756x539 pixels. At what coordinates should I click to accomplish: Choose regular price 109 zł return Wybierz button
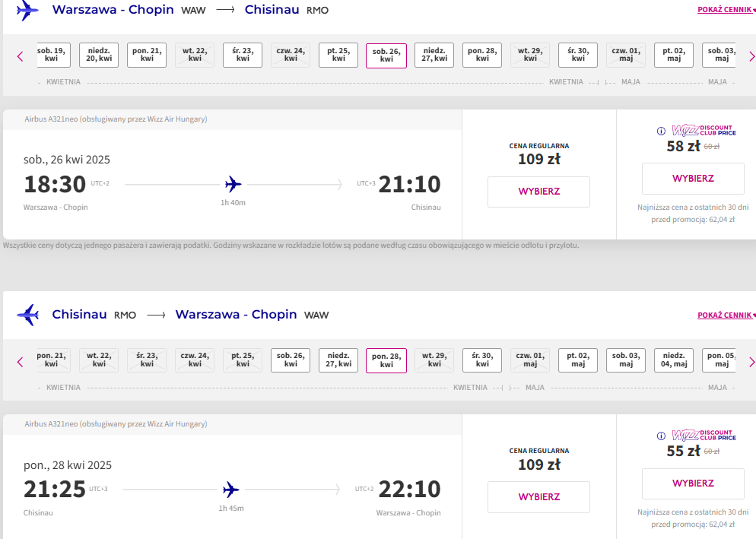pos(539,497)
